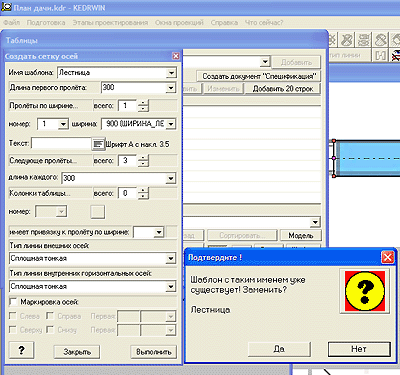Expand the длина каждого dropdown
Screen dimensions: 400x375
point(171,178)
